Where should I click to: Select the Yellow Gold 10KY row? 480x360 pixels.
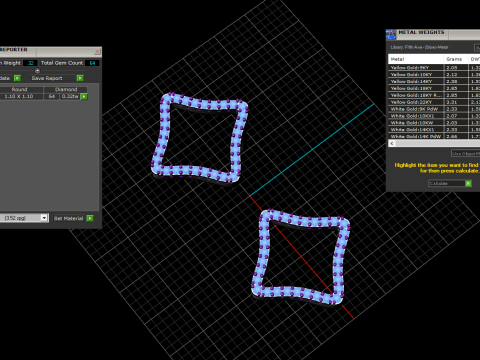click(x=434, y=74)
